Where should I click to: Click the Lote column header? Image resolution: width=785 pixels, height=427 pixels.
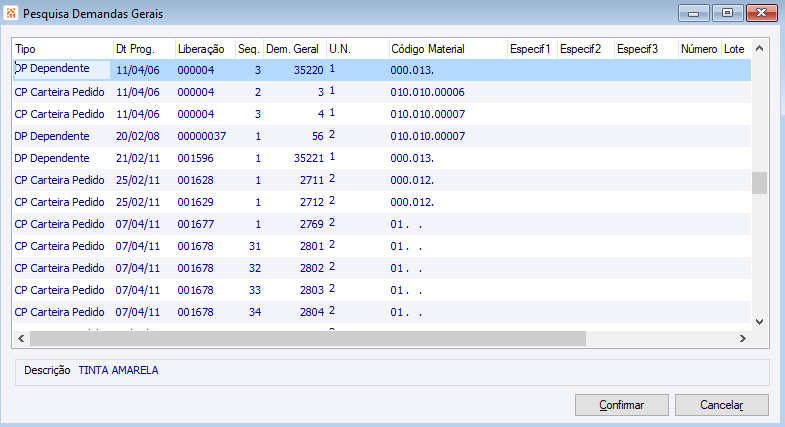click(x=736, y=49)
